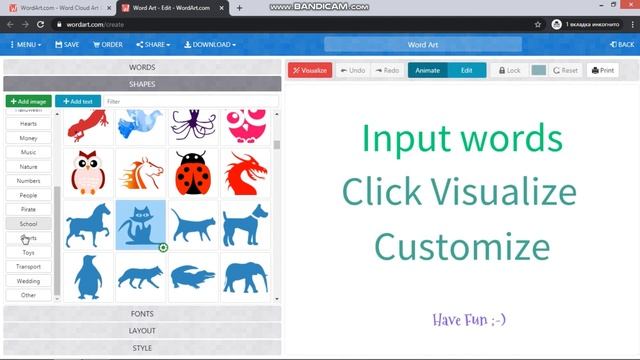
Task: Go BACK using the header button
Action: tap(622, 44)
